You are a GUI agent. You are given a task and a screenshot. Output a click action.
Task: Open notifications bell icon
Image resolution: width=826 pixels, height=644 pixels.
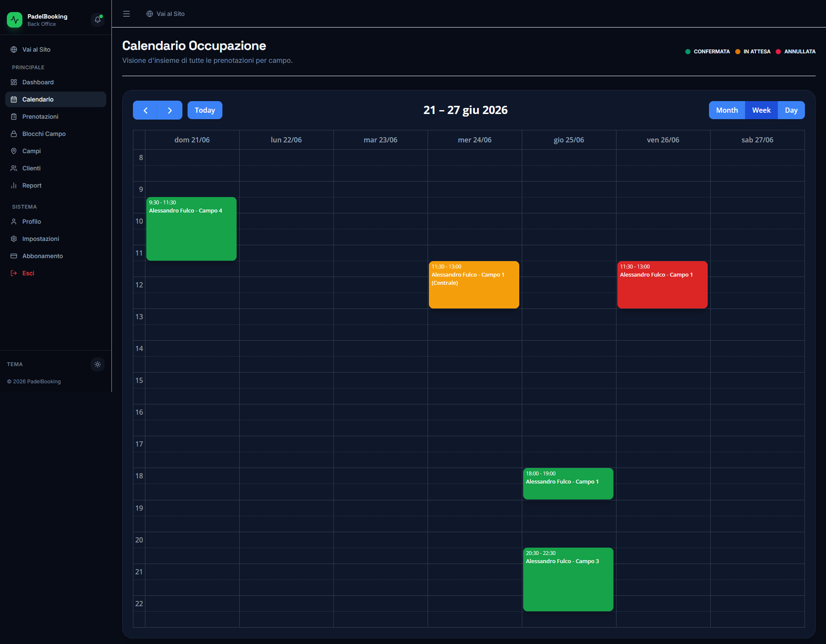(x=98, y=19)
